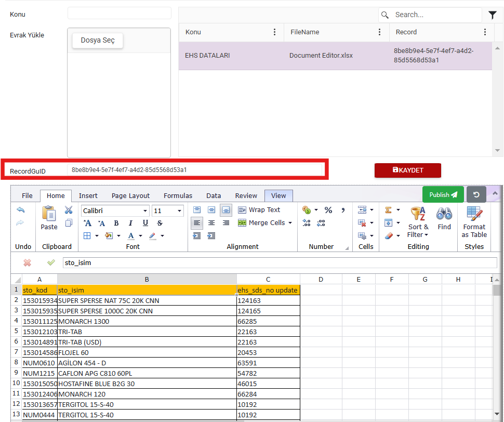Click the filter funnel icon
Image resolution: width=504 pixels, height=422 pixels.
pyautogui.click(x=493, y=15)
